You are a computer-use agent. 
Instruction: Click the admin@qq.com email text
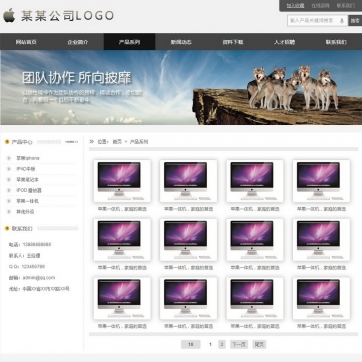click(x=39, y=278)
